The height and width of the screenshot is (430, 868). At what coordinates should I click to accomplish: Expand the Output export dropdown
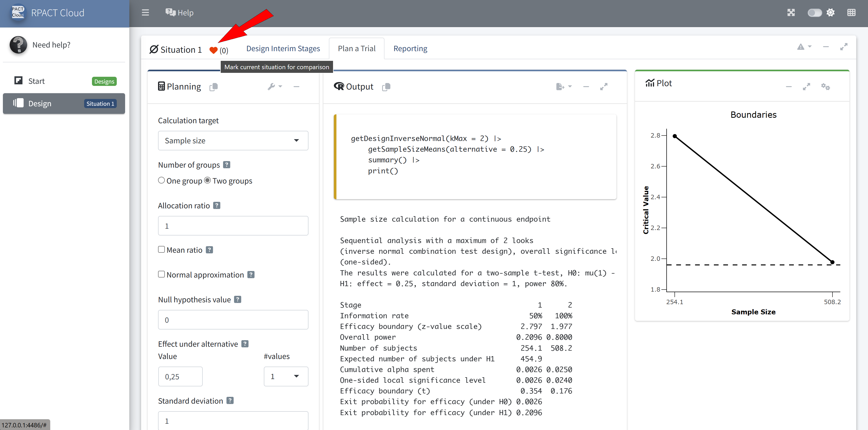[x=564, y=86]
